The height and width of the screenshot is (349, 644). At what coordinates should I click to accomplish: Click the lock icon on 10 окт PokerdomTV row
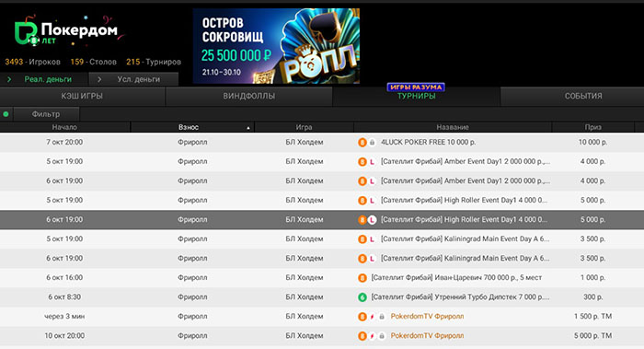point(382,336)
